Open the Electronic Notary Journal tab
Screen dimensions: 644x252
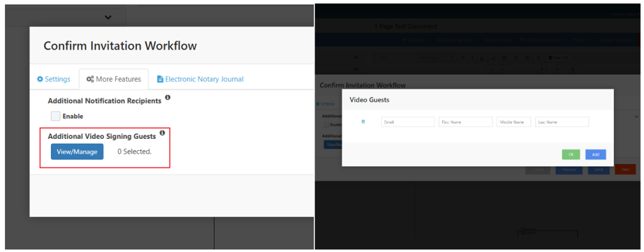pos(199,79)
